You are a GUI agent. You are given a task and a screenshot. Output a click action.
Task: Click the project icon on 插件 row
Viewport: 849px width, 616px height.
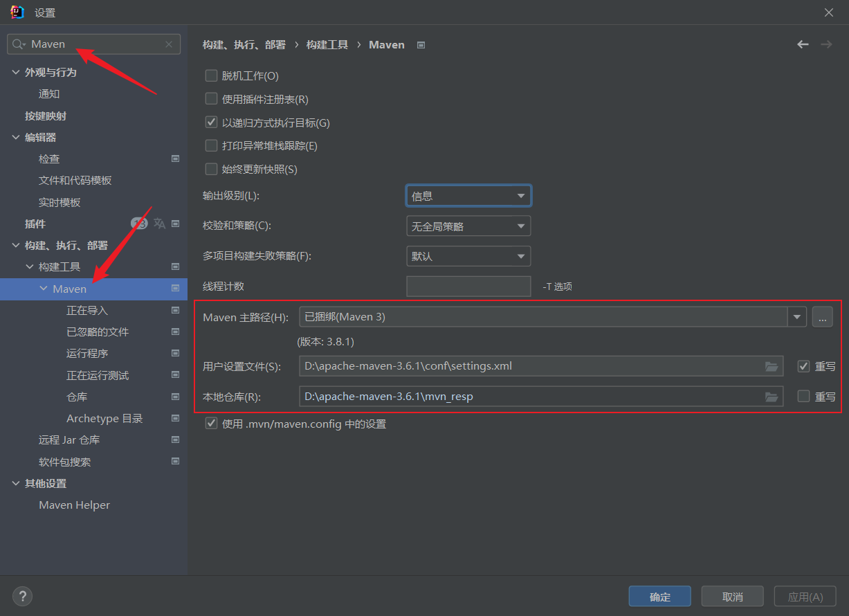[x=175, y=224]
